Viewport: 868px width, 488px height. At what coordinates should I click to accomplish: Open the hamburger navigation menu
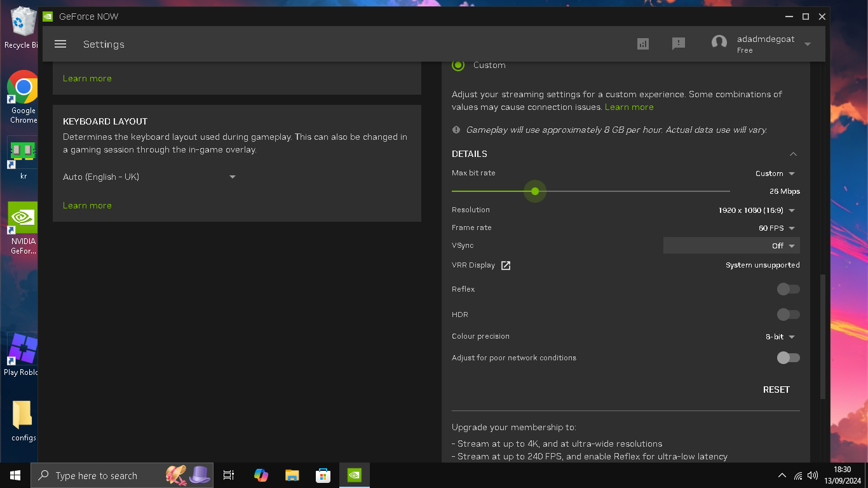tap(60, 44)
